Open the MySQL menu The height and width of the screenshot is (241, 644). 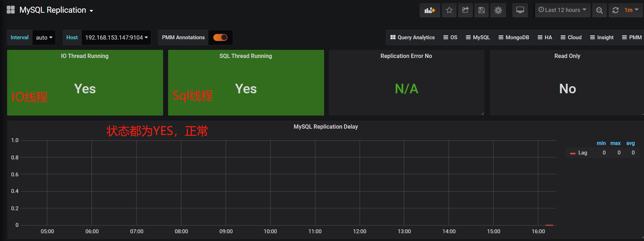[x=478, y=37]
